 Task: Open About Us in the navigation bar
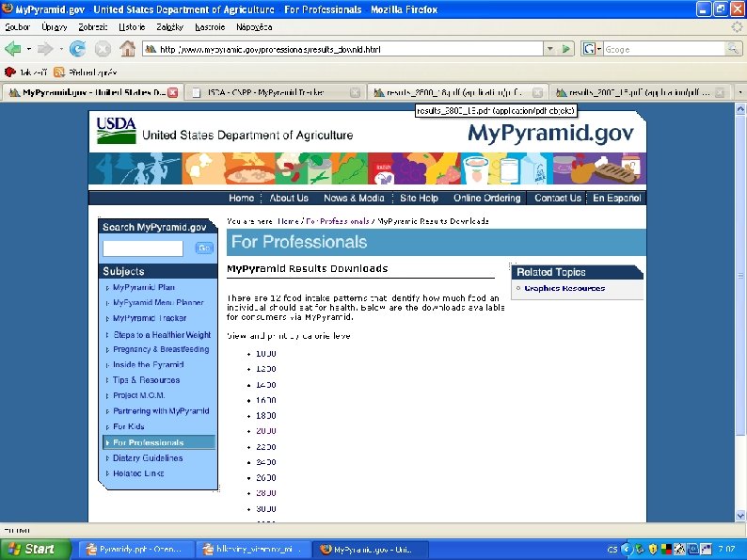[289, 198]
